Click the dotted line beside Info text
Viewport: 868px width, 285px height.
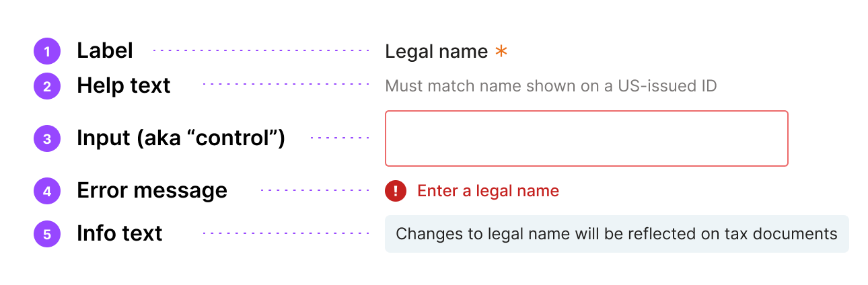286,233
